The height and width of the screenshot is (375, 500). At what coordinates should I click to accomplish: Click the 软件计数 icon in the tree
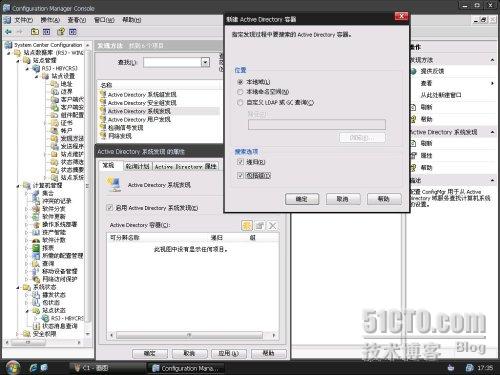(x=36, y=240)
